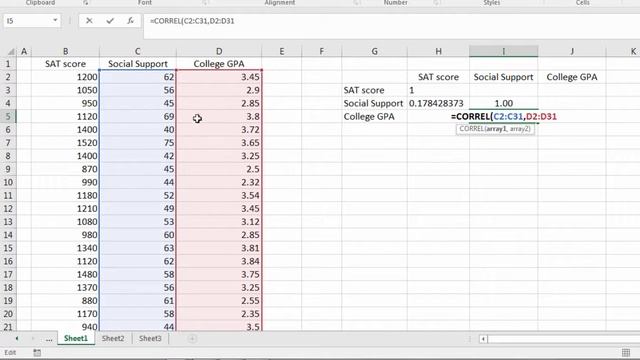
Task: Add a new sheet with plus icon
Action: click(191, 338)
